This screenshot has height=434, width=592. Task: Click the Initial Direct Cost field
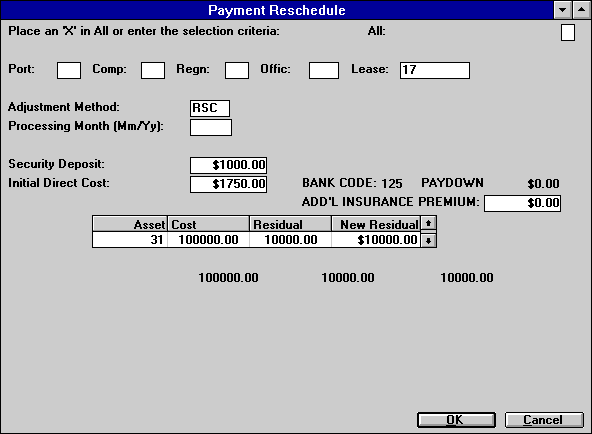[228, 184]
